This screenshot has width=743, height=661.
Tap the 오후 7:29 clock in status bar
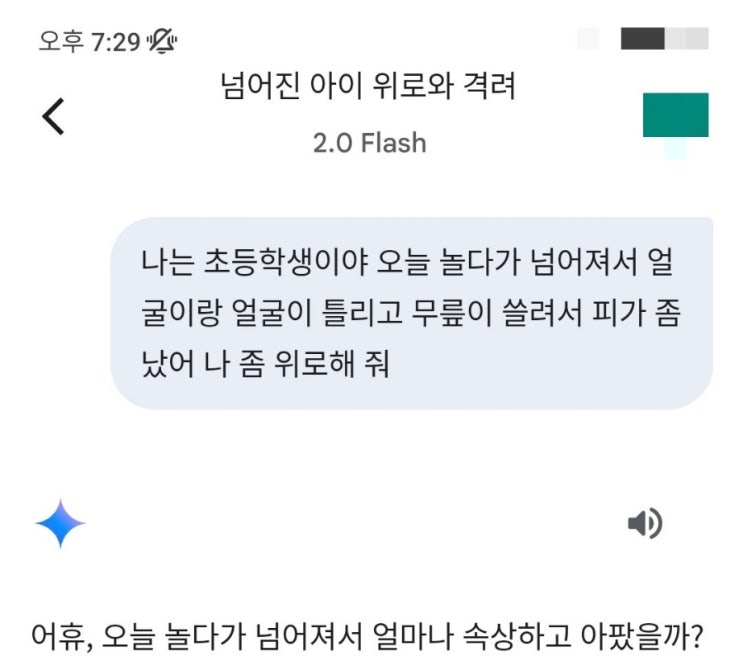click(89, 42)
